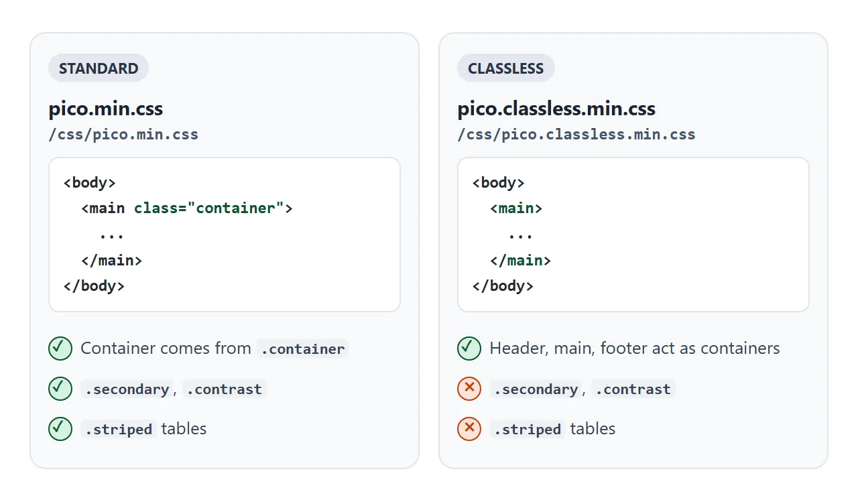Click the pico.min.css heading
The width and height of the screenshot is (858, 504).
pyautogui.click(x=106, y=109)
